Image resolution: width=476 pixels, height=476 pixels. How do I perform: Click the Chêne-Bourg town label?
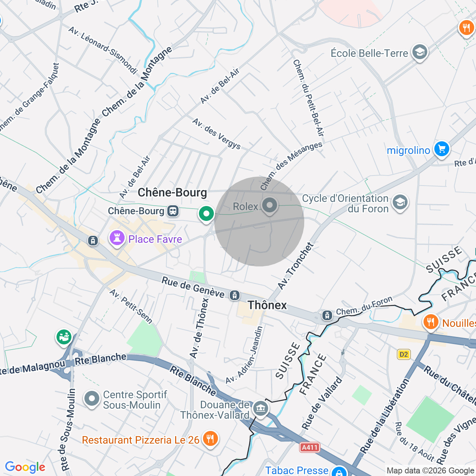[172, 193]
